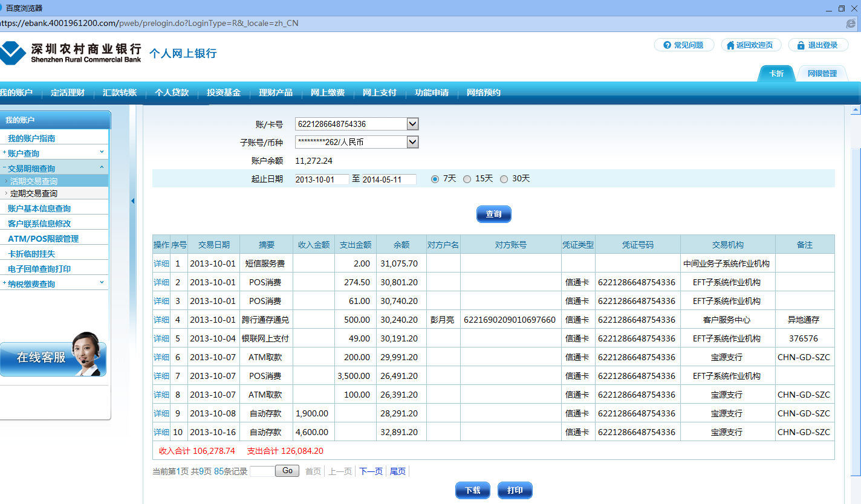Click the browser refresh icon in address bar

pyautogui.click(x=851, y=24)
